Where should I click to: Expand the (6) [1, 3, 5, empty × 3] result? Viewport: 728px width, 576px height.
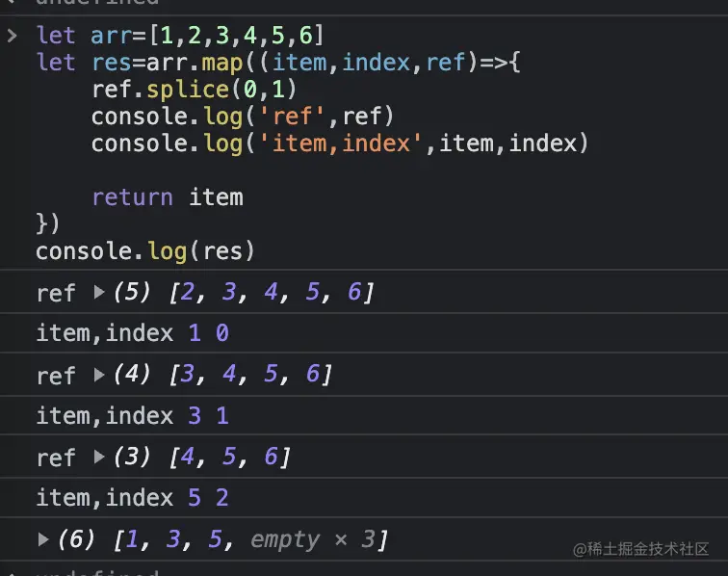(x=43, y=539)
